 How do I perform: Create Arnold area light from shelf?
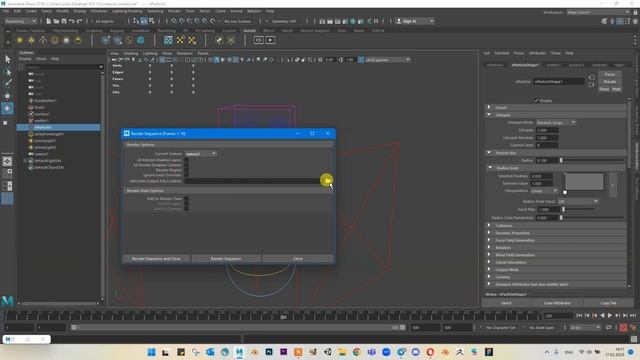coord(20,40)
